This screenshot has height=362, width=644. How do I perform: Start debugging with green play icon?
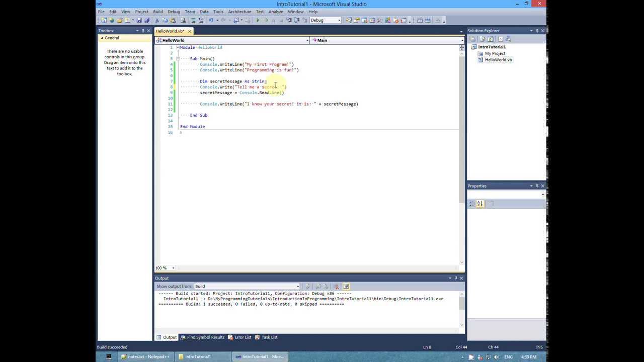258,20
